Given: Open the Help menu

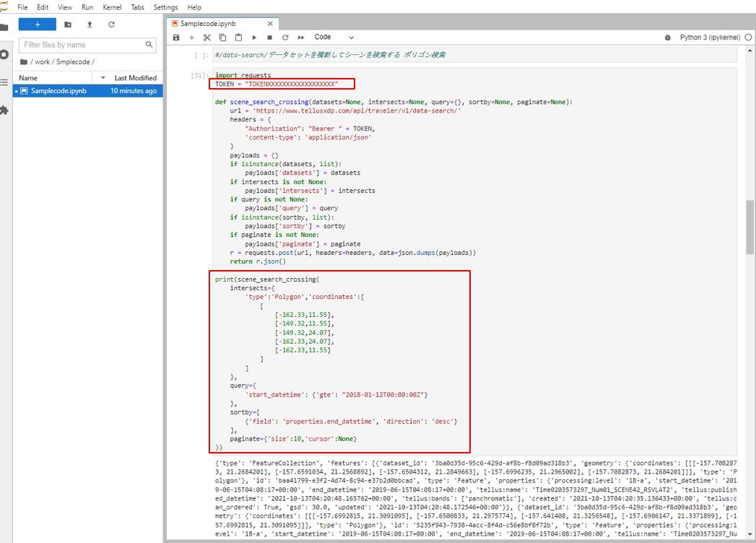Looking at the screenshot, I should [x=194, y=7].
